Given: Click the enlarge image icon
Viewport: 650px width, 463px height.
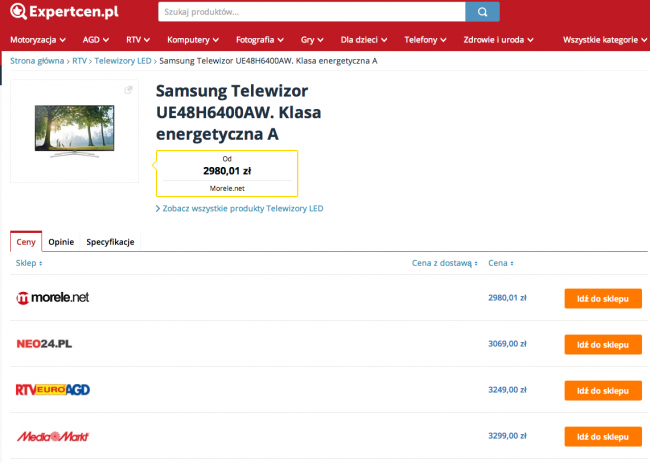Looking at the screenshot, I should pyautogui.click(x=129, y=90).
